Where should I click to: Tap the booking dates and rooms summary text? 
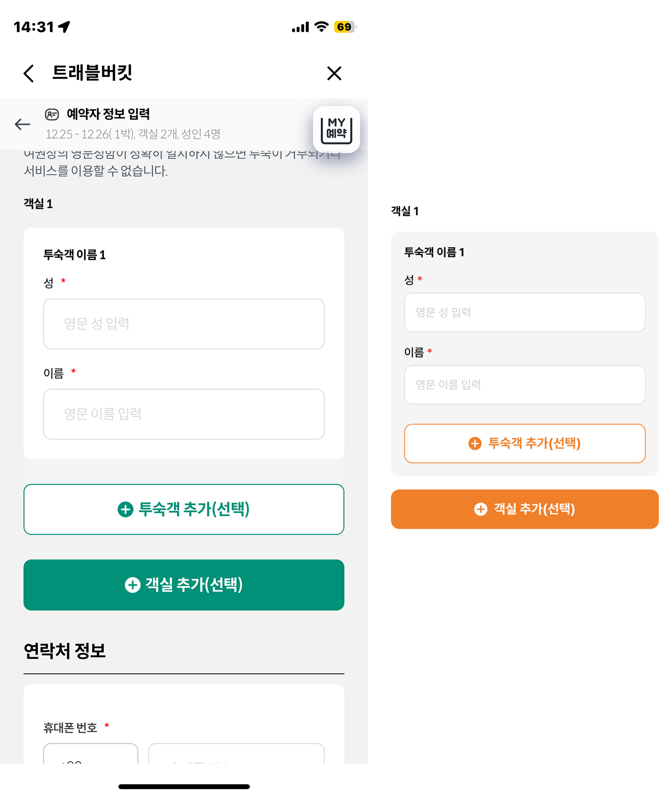tap(133, 134)
